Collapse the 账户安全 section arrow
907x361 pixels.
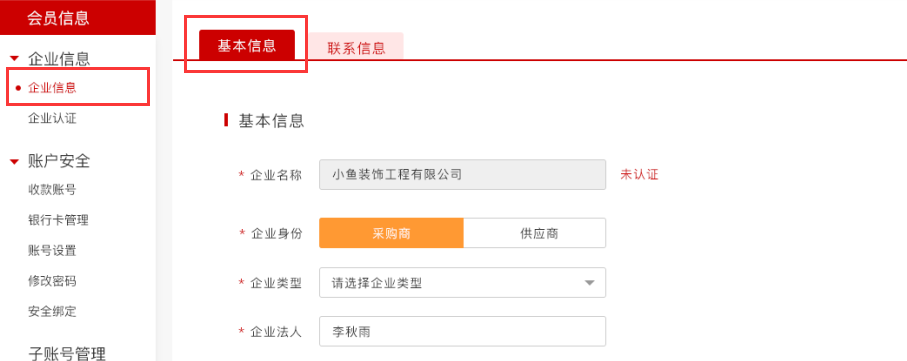pos(15,161)
